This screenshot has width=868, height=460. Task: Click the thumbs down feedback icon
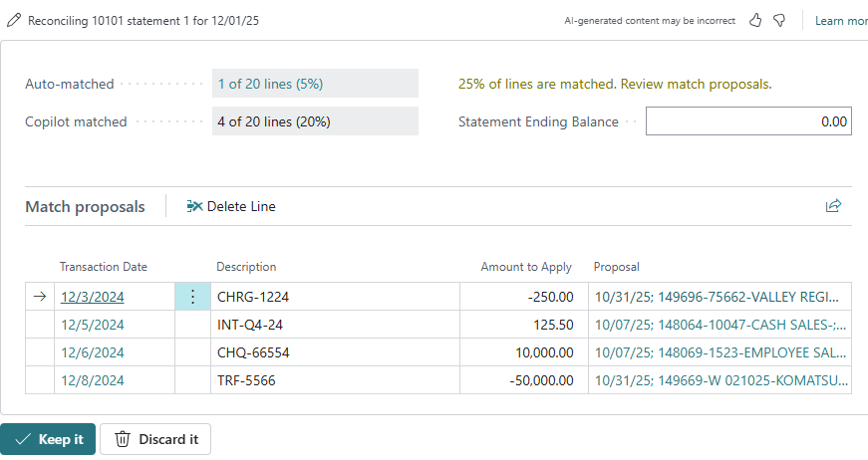click(x=779, y=20)
